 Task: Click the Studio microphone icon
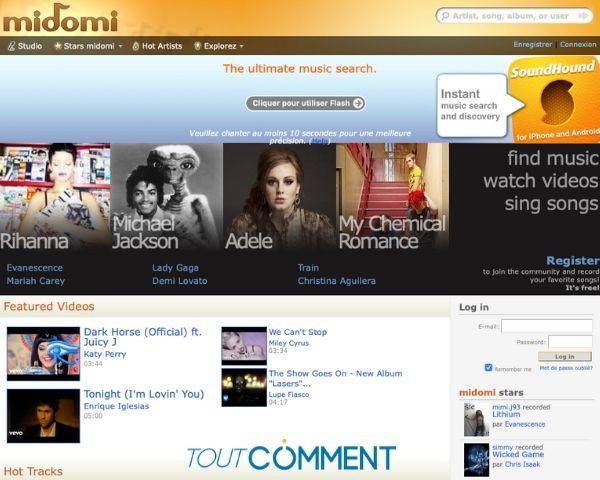[12, 46]
